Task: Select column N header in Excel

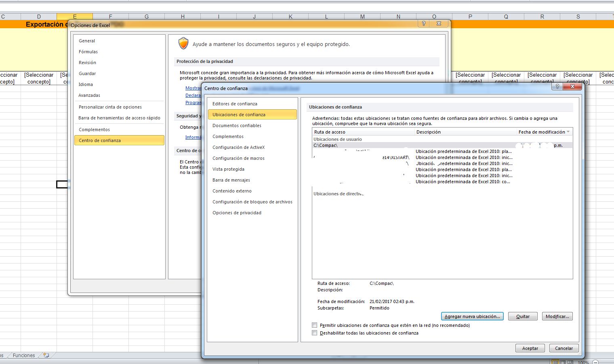Action: coord(398,17)
